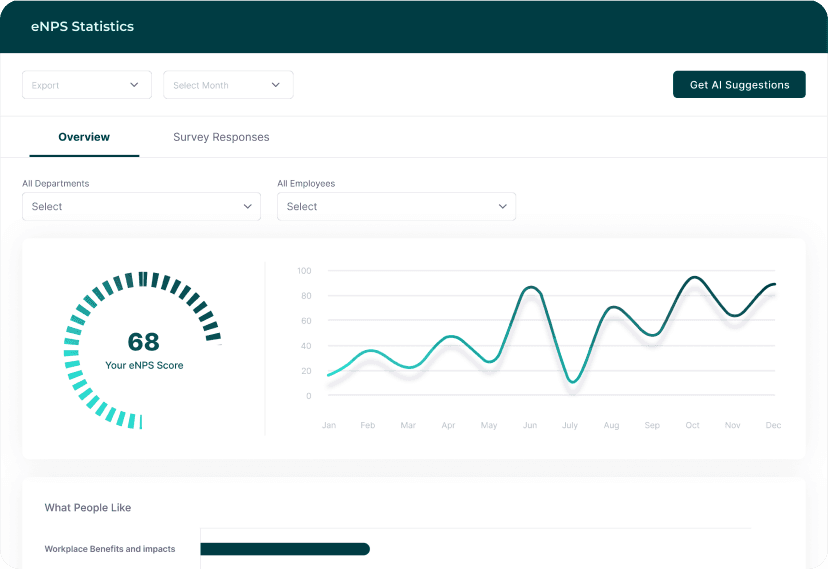Open the Survey Responses tab
This screenshot has height=569, width=828.
221,137
